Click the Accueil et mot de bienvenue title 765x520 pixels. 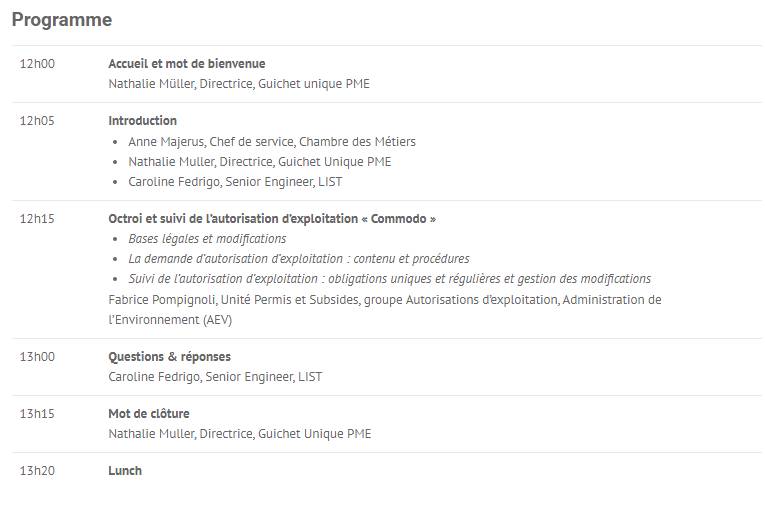(x=187, y=64)
